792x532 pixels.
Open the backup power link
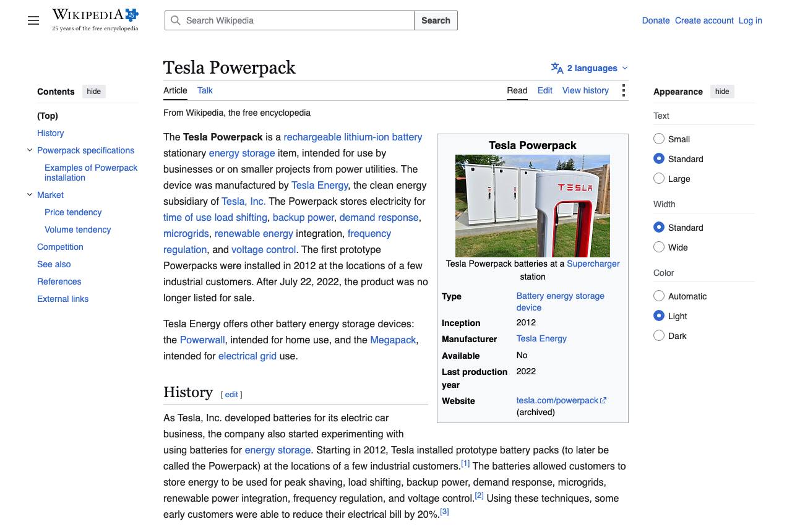coord(303,218)
